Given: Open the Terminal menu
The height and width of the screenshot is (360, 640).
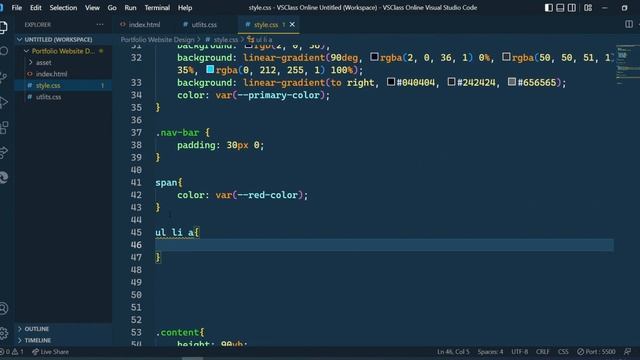Looking at the screenshot, I should pyautogui.click(x=157, y=8).
